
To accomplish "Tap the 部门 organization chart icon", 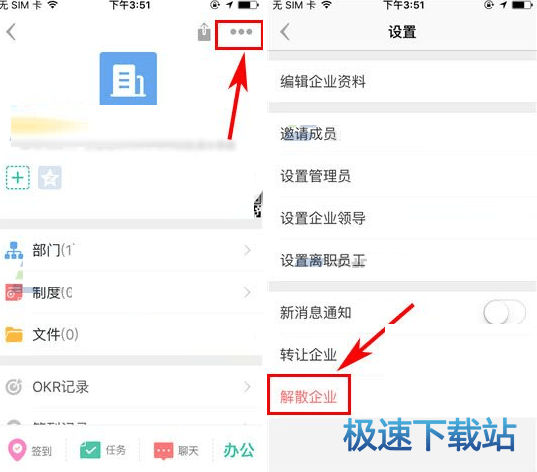I will [14, 250].
